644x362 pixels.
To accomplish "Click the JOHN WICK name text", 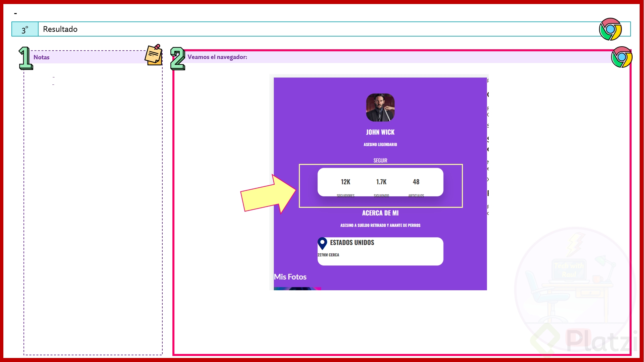I will click(380, 132).
